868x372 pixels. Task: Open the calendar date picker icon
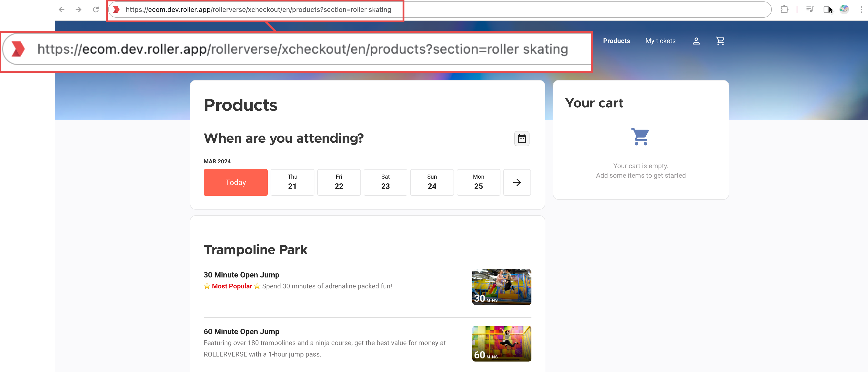click(x=522, y=139)
